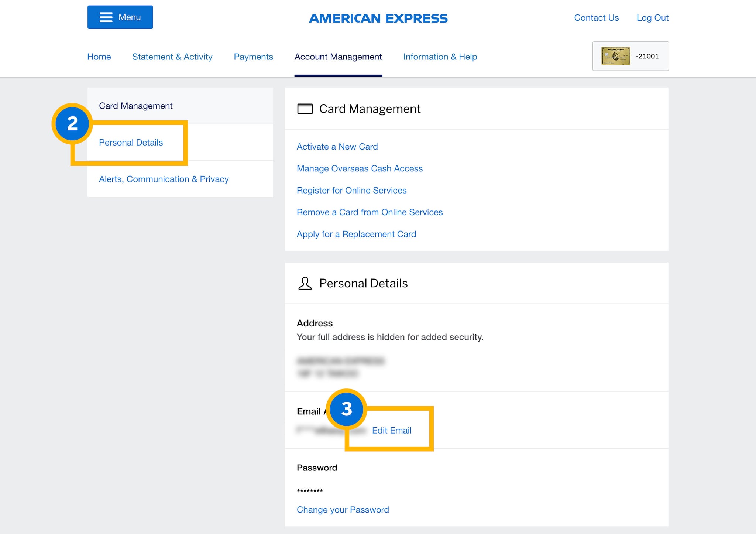
Task: Click the American Express logo
Action: click(x=378, y=18)
